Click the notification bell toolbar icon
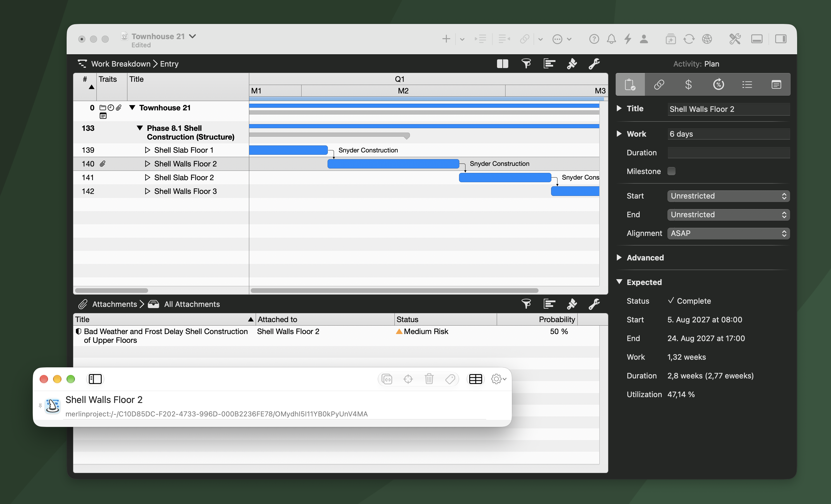Screen dimensions: 831x504 point(611,39)
